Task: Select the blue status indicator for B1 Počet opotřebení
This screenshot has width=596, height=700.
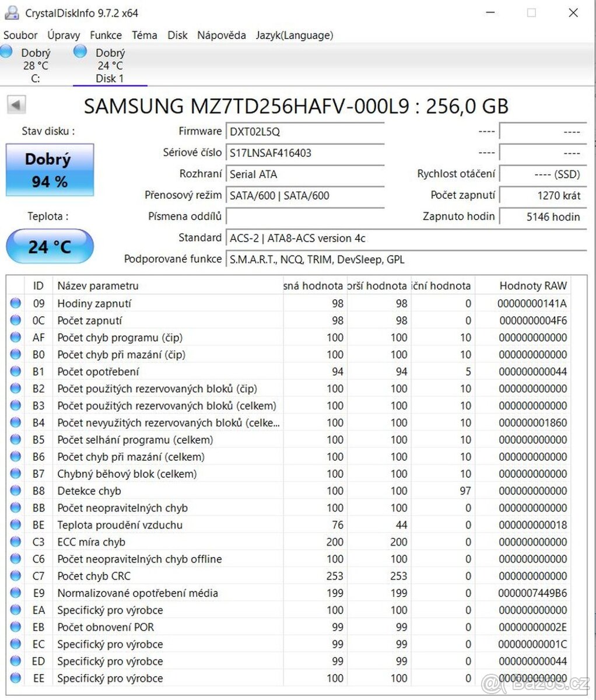Action: tap(15, 371)
